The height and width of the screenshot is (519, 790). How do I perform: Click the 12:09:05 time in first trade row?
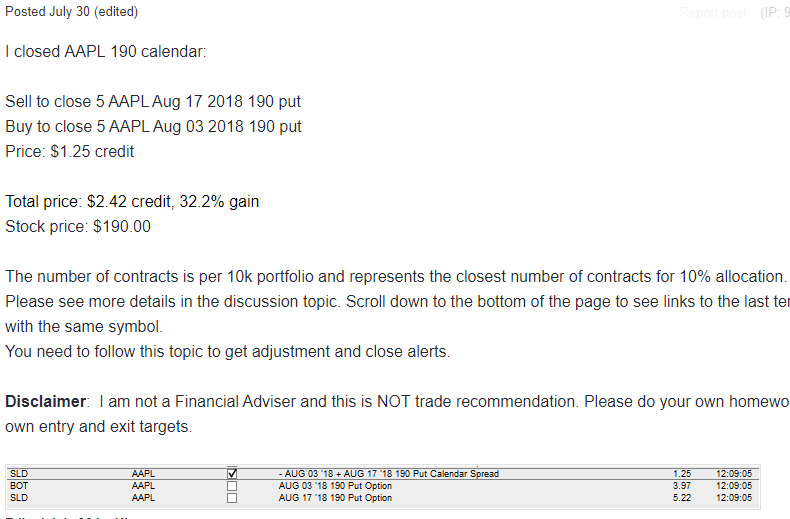tap(734, 474)
